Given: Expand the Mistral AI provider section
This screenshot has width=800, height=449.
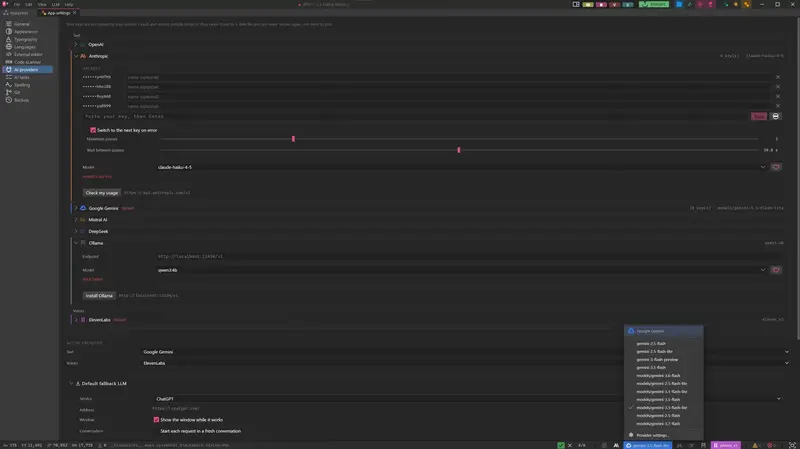Looking at the screenshot, I should point(76,220).
